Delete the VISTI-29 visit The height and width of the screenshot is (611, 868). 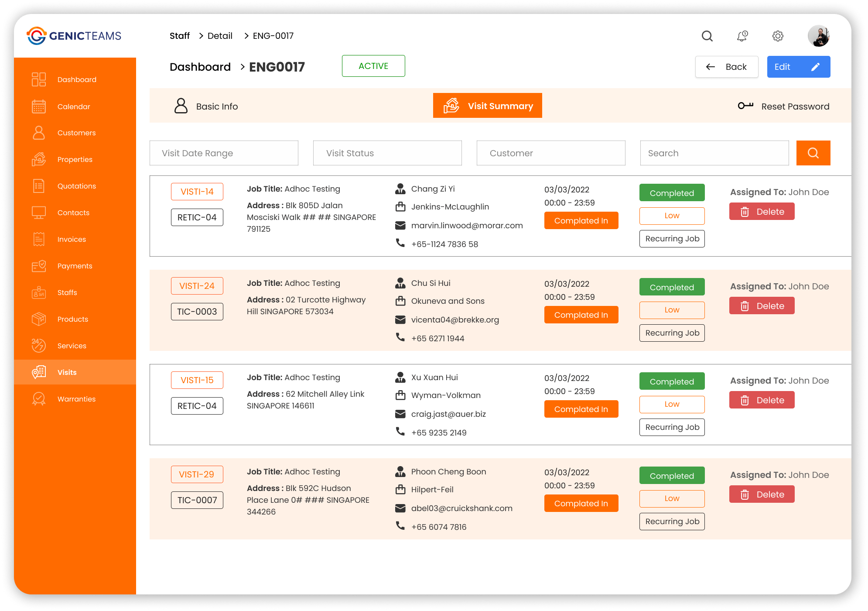pos(762,494)
